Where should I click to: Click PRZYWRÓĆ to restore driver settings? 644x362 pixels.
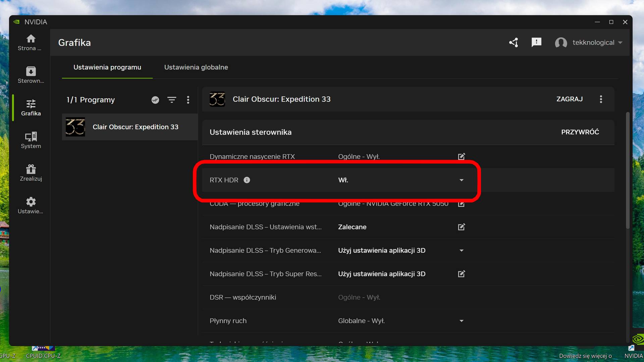(x=580, y=132)
